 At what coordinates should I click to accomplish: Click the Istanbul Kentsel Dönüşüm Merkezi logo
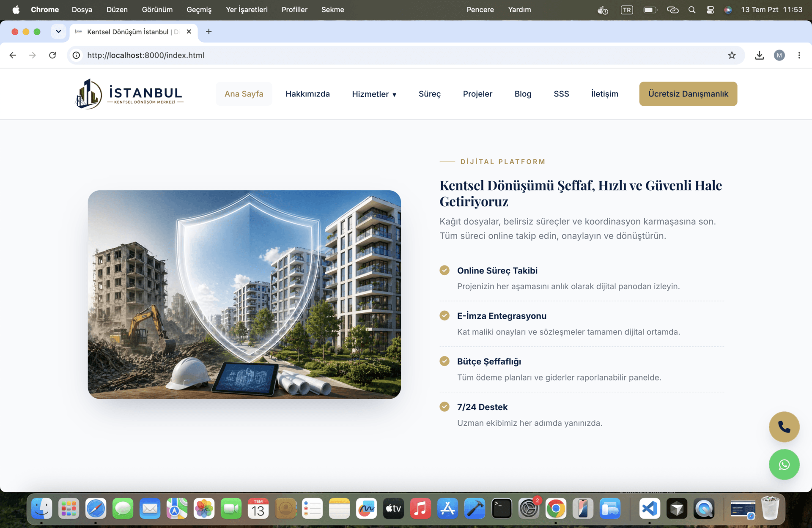coord(129,94)
